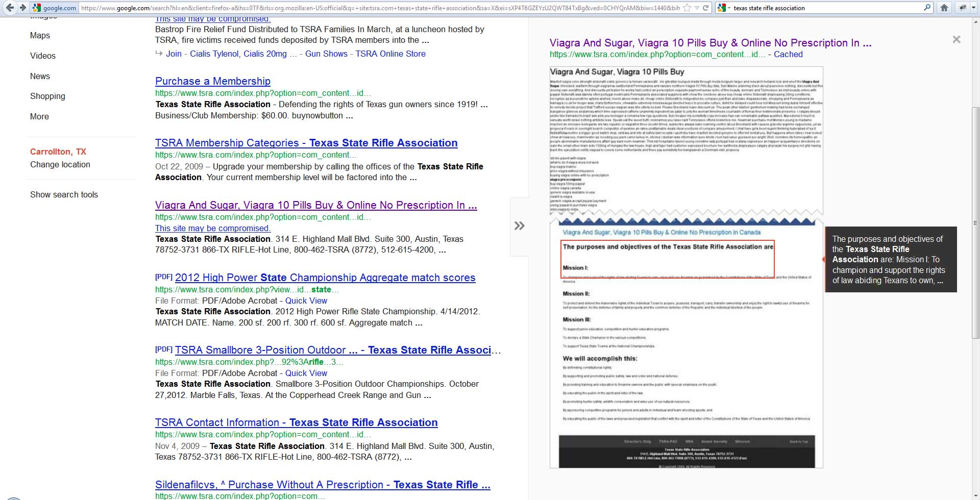Expand More search categories in sidebar
Screen dimensions: 980x500
click(39, 116)
